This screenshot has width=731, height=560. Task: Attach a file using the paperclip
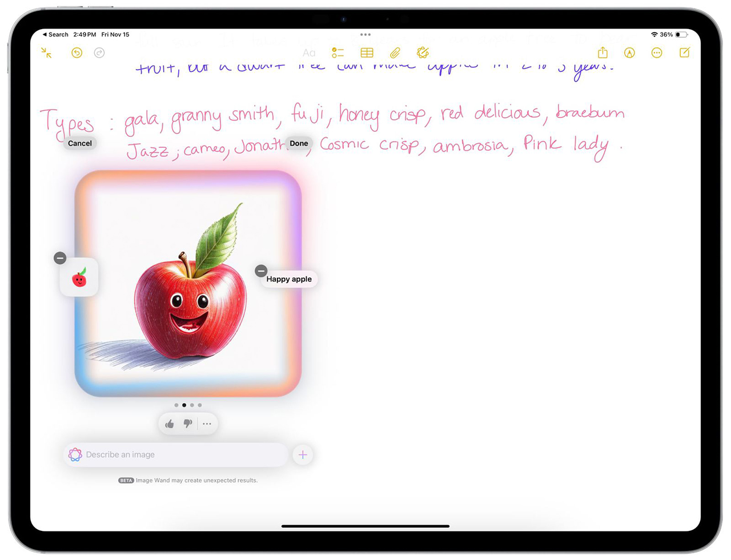pyautogui.click(x=395, y=53)
